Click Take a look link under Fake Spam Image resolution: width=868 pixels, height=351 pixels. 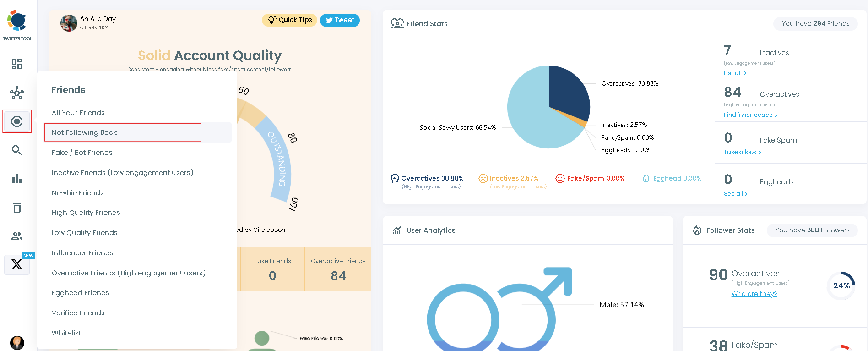click(743, 152)
